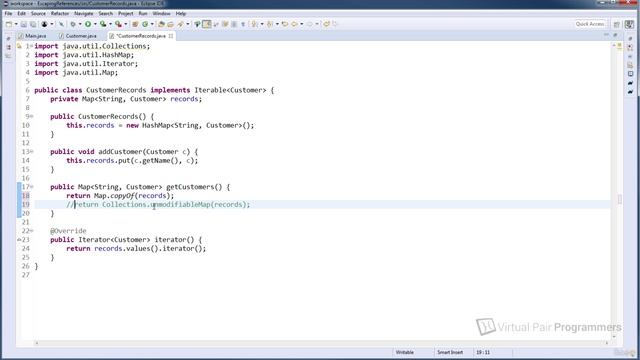The image size is (640, 360).
Task: Expand the New Java Class dropdown
Action: [152, 24]
